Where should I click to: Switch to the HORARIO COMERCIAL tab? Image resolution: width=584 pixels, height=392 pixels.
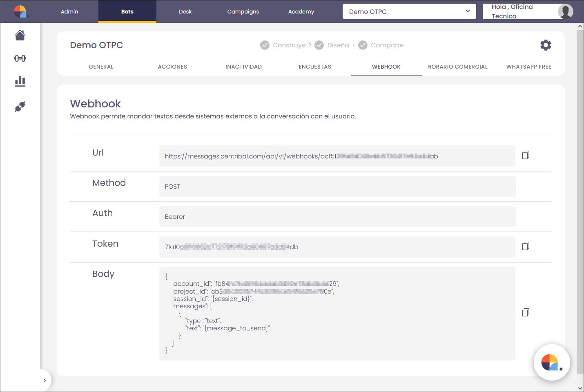coord(457,67)
